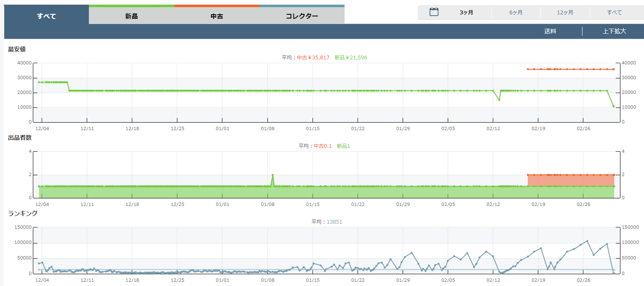Switch to the 新品 tab

[131, 16]
